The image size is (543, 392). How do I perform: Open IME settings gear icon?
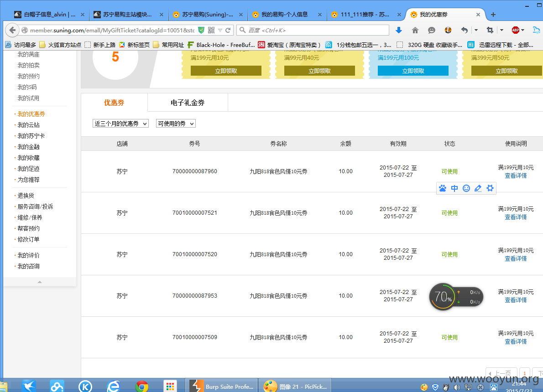point(490,188)
